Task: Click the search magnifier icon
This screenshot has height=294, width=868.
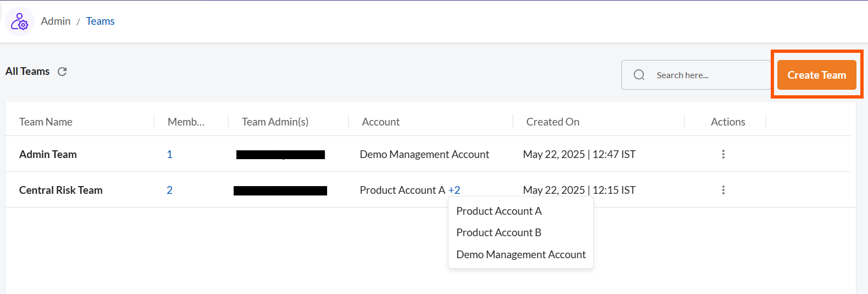Action: click(x=639, y=75)
